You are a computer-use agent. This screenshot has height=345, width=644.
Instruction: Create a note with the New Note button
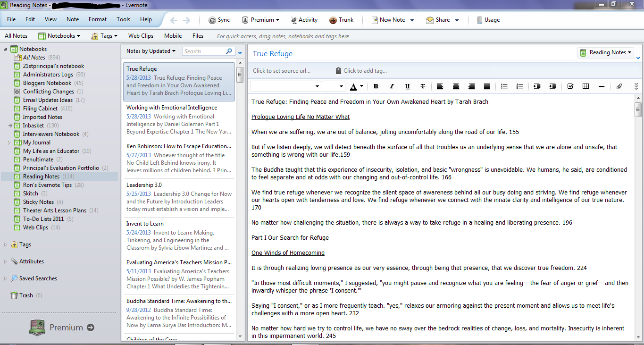[388, 20]
